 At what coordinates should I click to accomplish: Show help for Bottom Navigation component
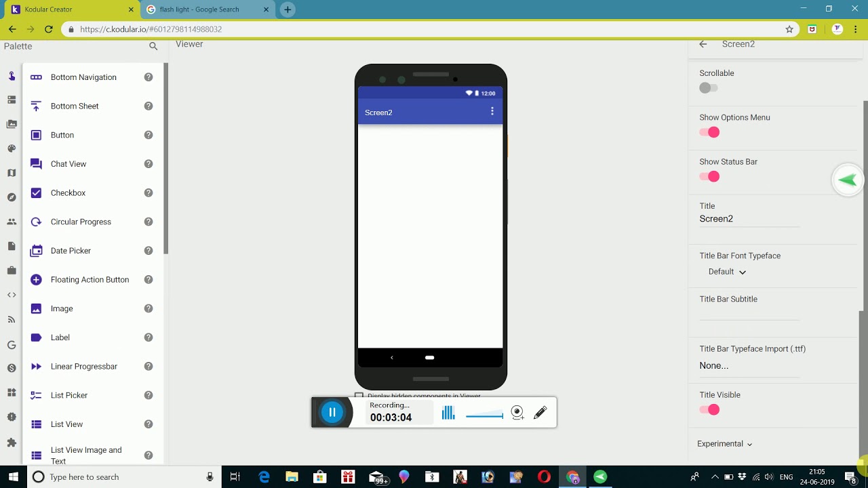tap(149, 77)
